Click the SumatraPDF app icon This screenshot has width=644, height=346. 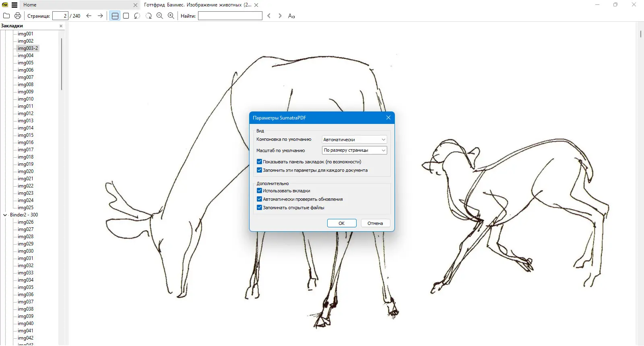click(5, 5)
